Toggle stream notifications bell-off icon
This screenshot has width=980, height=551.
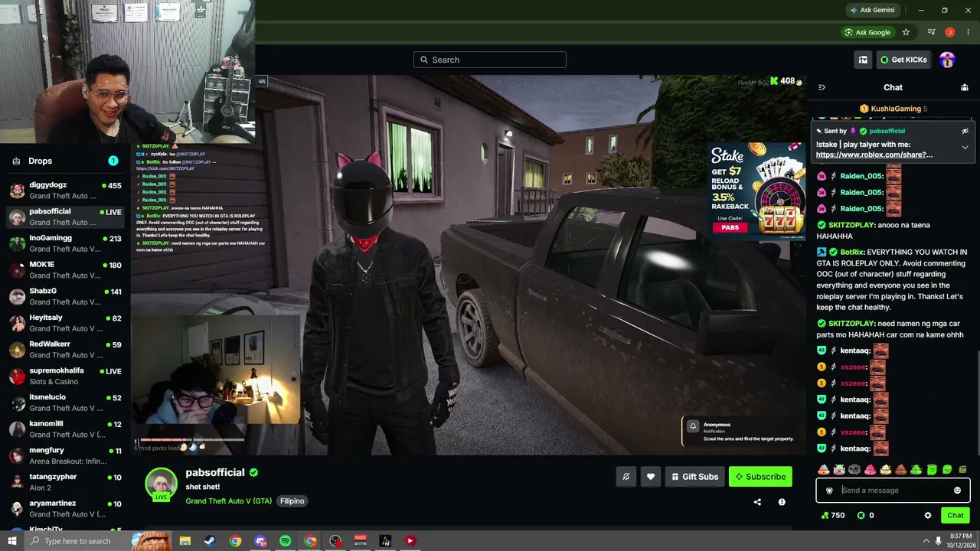(626, 477)
